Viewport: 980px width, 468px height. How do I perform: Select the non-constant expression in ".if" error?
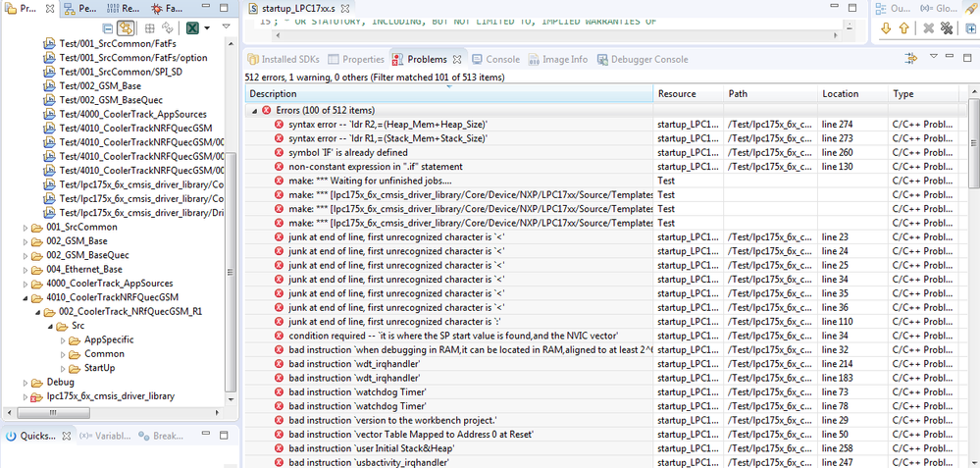tap(605, 166)
